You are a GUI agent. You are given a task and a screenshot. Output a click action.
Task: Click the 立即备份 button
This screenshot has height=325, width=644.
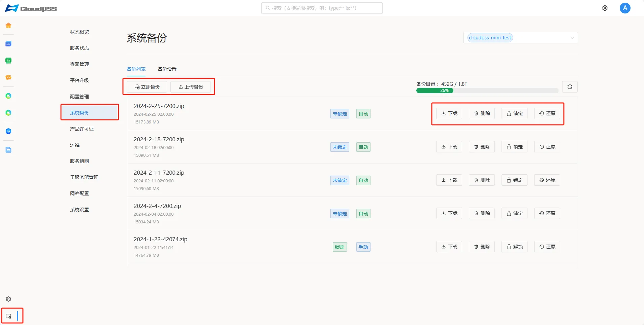(147, 87)
